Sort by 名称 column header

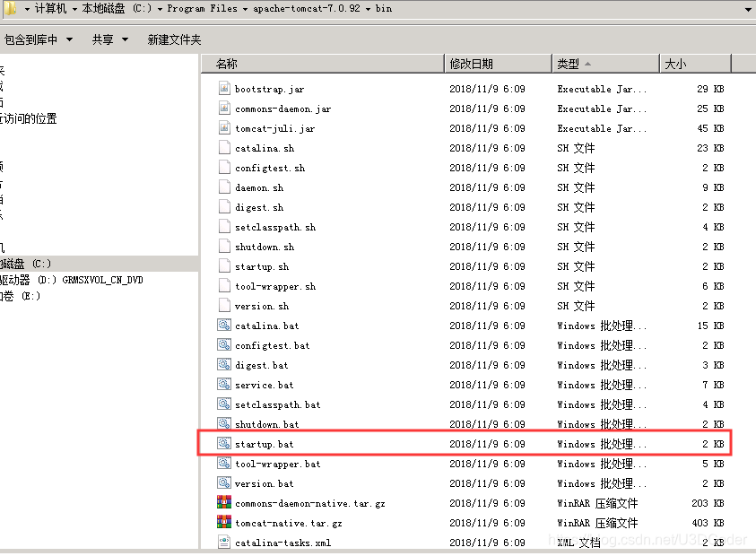click(323, 64)
